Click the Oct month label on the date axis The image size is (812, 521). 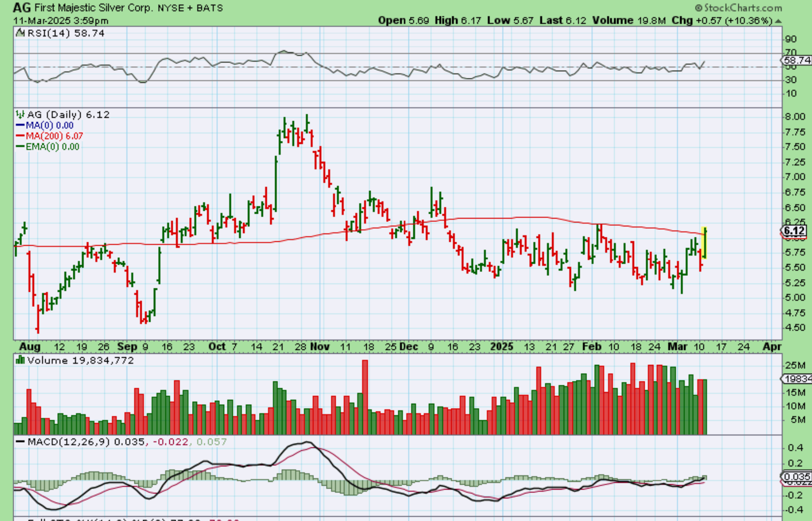[217, 346]
